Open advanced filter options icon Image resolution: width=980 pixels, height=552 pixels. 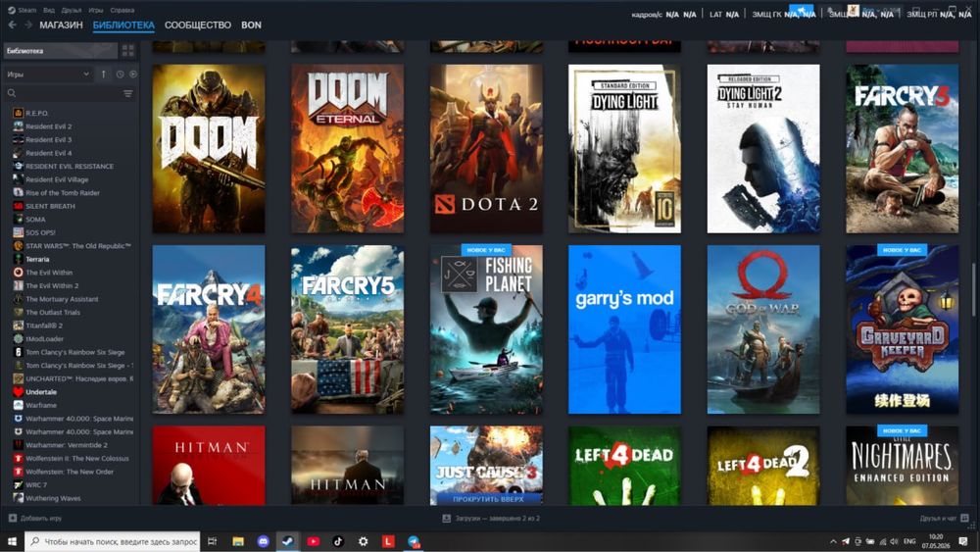coord(128,94)
